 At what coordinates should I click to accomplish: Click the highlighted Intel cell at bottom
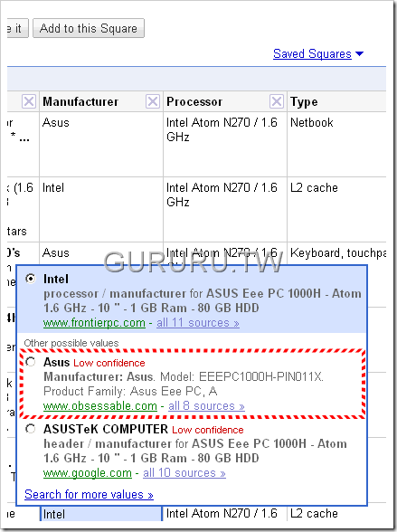coord(101,514)
